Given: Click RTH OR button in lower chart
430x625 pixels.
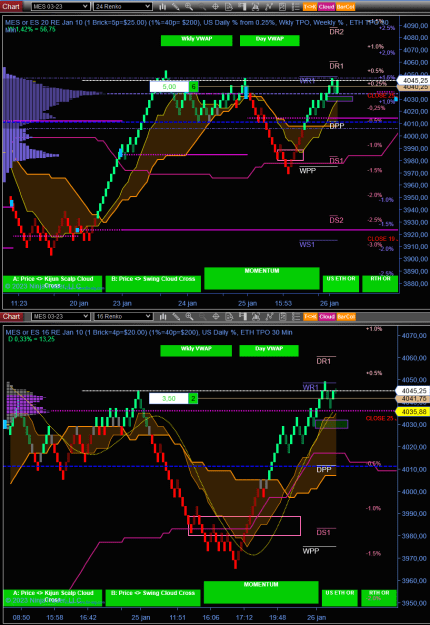Looking at the screenshot, I should (x=379, y=597).
